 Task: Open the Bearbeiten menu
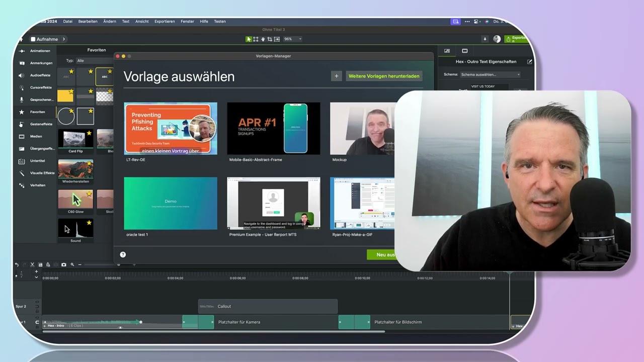(x=88, y=22)
